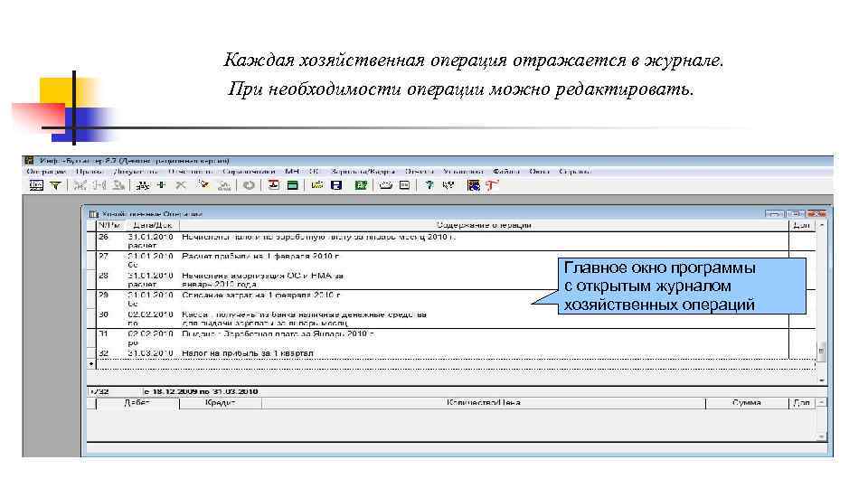The height and width of the screenshot is (488, 868).
Task: Open the ОС menu
Action: [x=315, y=172]
